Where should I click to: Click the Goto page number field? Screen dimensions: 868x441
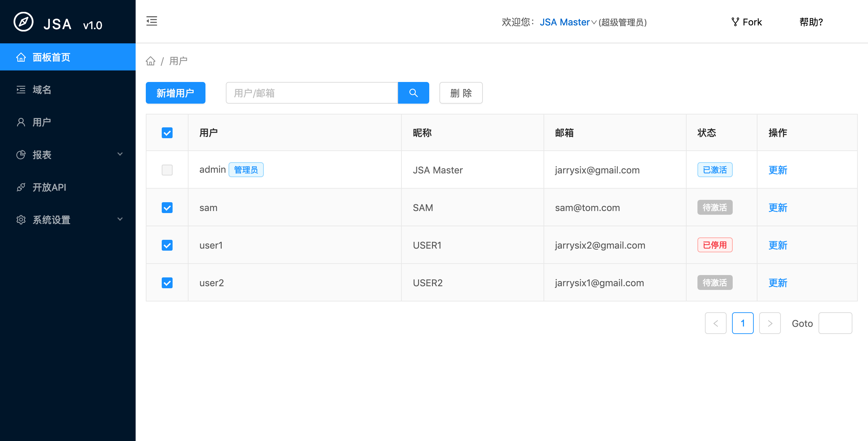[835, 323]
